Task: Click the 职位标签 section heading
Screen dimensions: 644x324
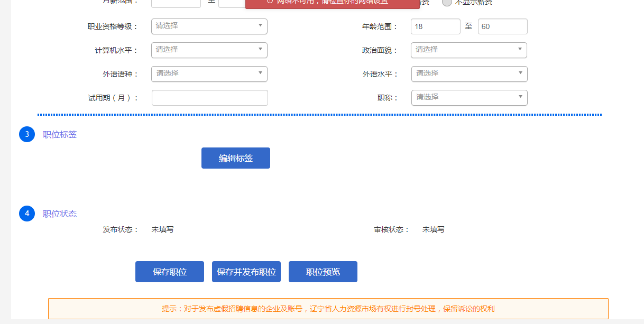Action: [x=60, y=134]
